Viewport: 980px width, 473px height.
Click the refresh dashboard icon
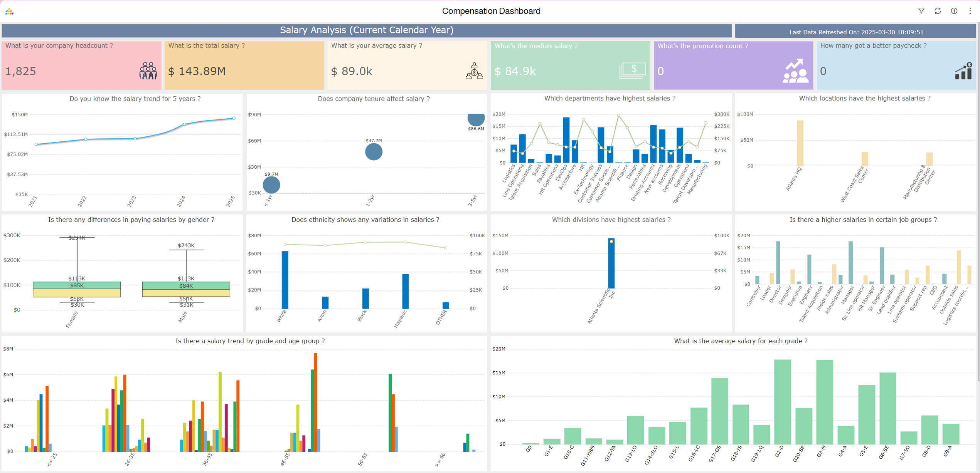[938, 11]
